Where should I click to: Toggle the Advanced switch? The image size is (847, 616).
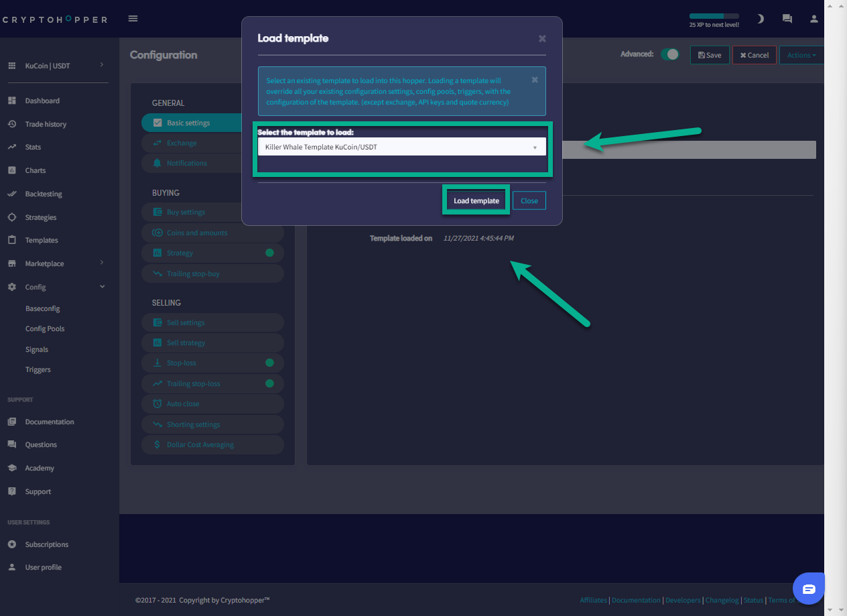tap(669, 54)
